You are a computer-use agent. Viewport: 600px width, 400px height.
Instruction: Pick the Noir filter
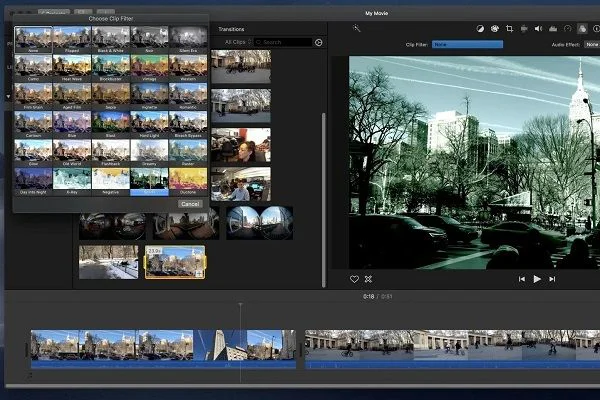(149, 39)
